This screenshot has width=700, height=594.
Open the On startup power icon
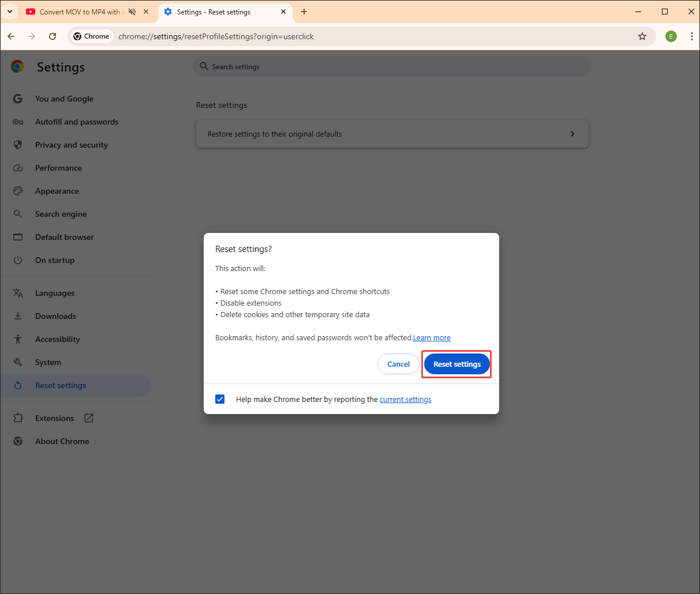click(x=18, y=260)
